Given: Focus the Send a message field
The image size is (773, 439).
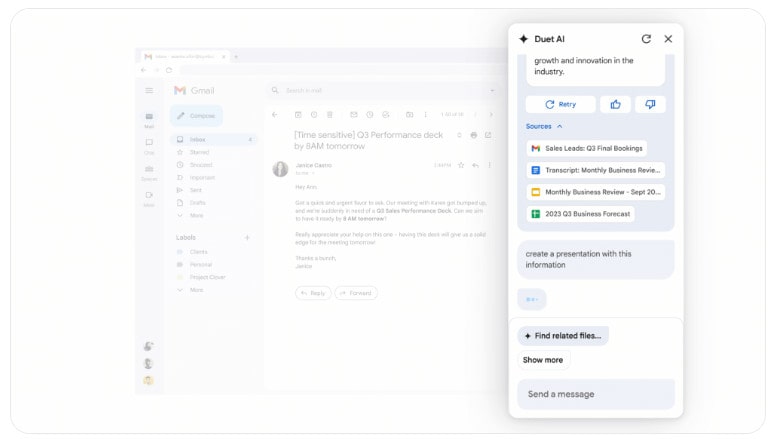Looking at the screenshot, I should pos(596,394).
